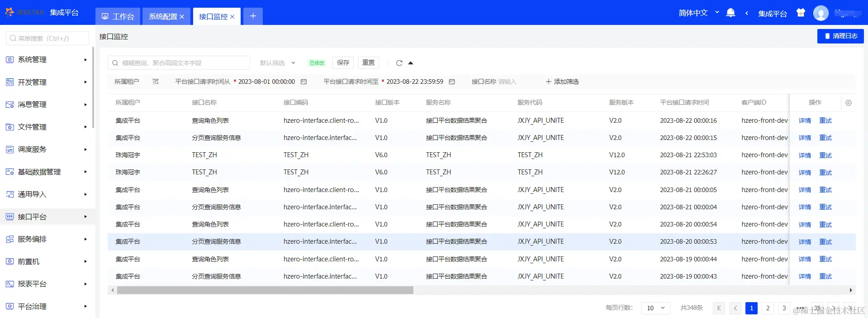This screenshot has width=868, height=318.
Task: Open 详情 for 2023-08-20 00:00:53 row
Action: point(805,242)
